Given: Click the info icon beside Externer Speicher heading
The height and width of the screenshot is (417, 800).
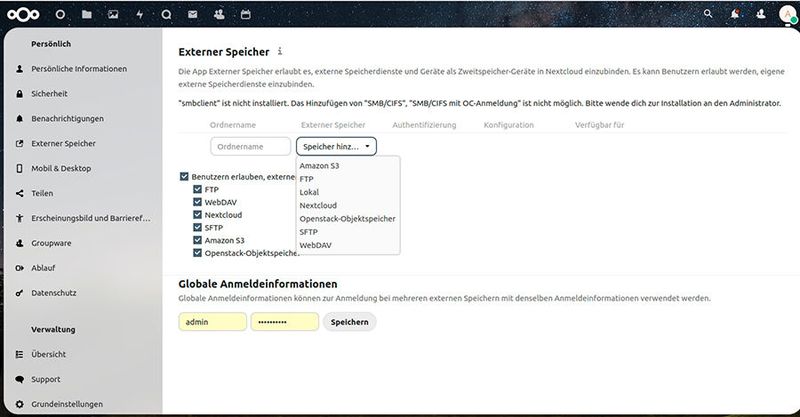Looking at the screenshot, I should click(x=280, y=51).
